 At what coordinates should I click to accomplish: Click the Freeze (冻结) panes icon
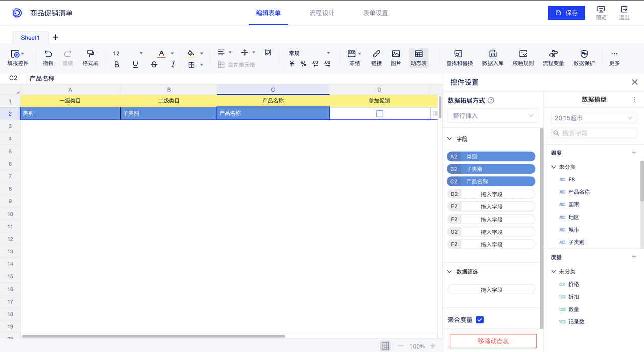coord(352,54)
